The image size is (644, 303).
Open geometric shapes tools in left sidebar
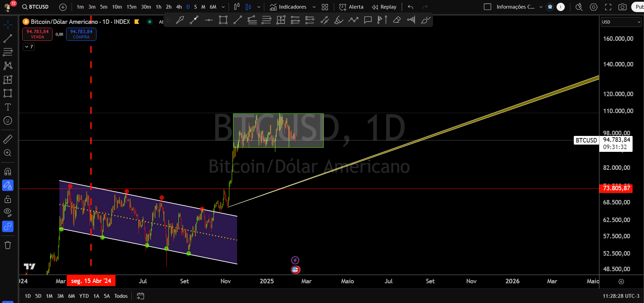[x=8, y=93]
